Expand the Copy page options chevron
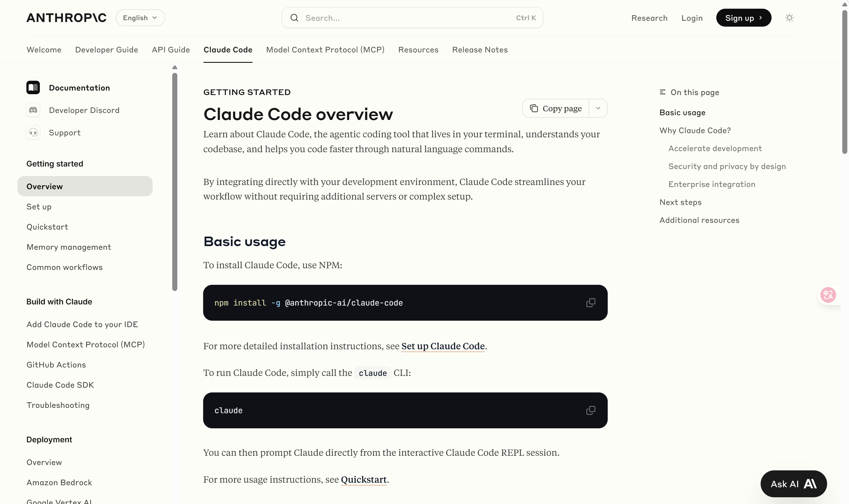 click(x=598, y=108)
